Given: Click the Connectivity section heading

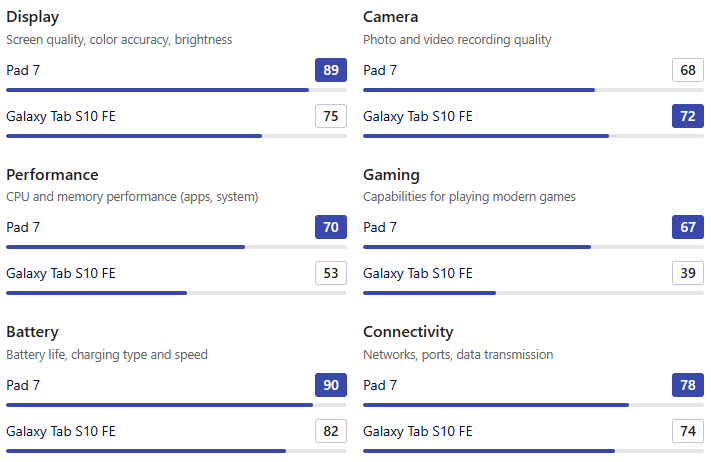Looking at the screenshot, I should tap(408, 332).
